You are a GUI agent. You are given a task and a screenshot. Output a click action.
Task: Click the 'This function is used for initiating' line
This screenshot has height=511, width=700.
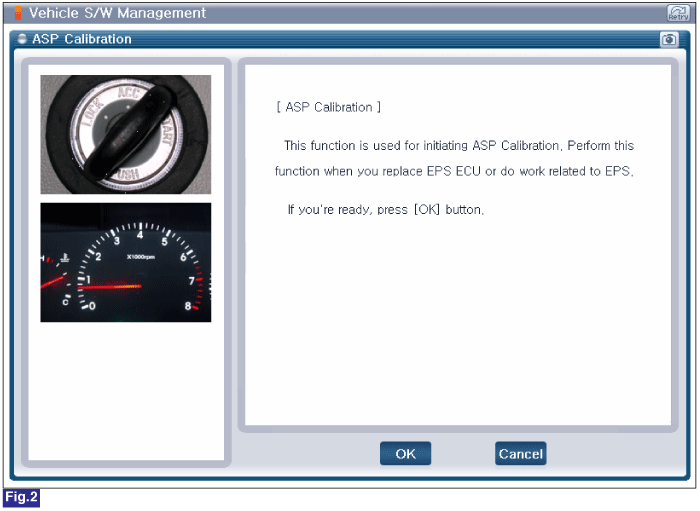click(459, 145)
